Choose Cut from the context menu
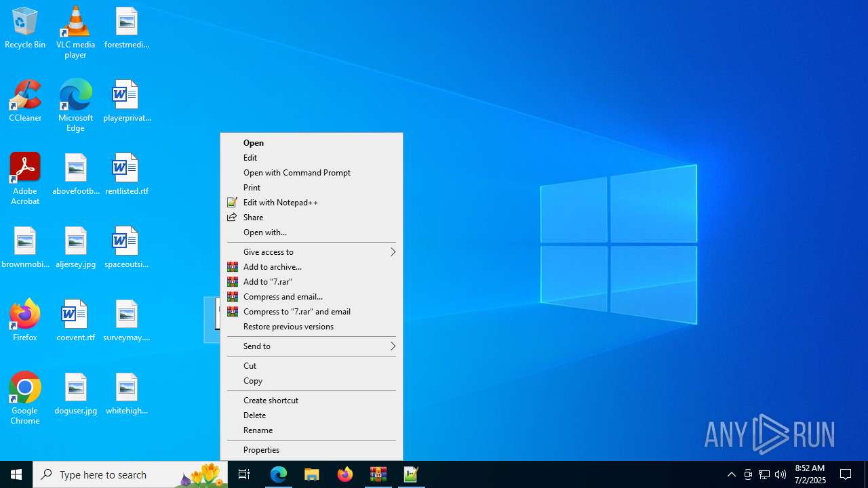 coord(311,366)
